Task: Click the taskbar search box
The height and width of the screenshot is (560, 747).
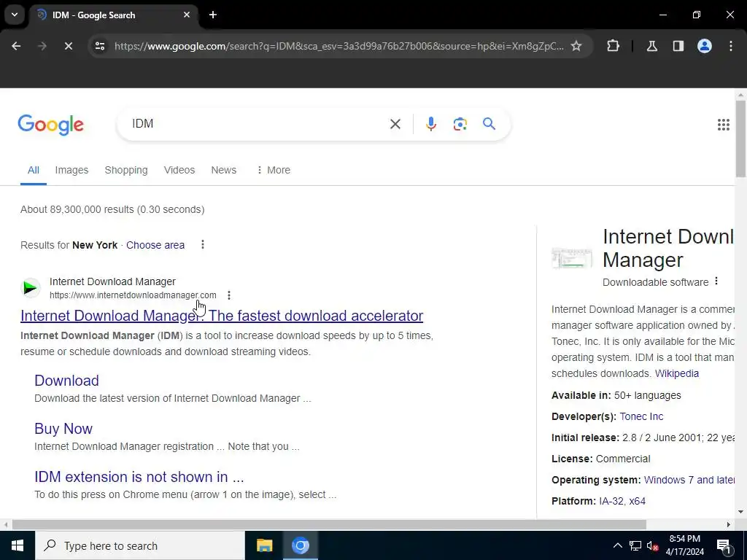Action: 140,545
